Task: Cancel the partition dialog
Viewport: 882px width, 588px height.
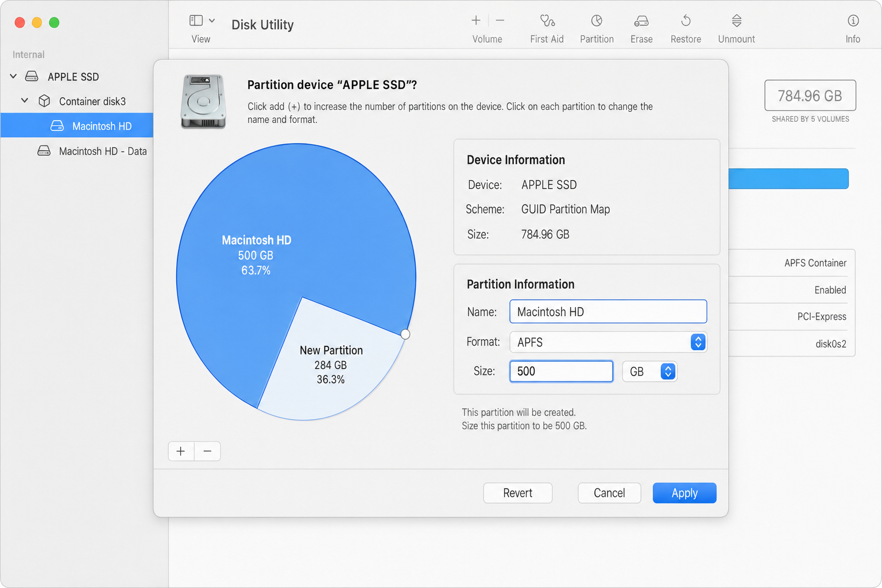Action: [609, 493]
